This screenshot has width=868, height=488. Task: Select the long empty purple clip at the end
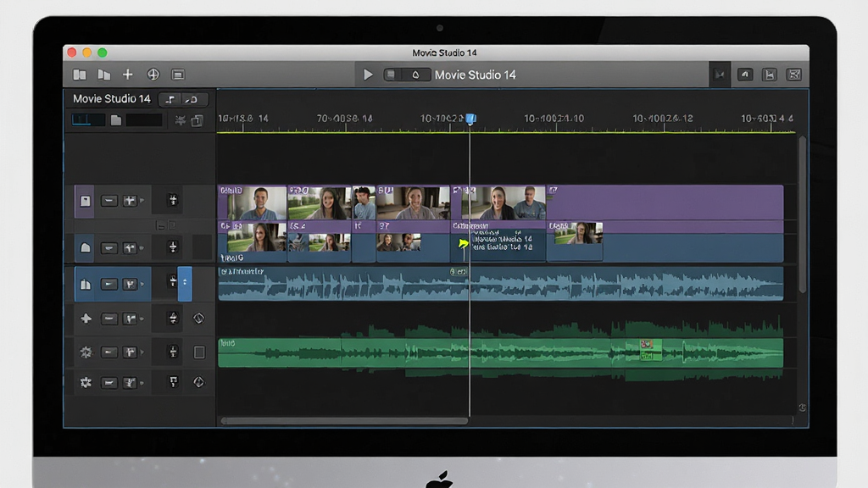(665, 203)
